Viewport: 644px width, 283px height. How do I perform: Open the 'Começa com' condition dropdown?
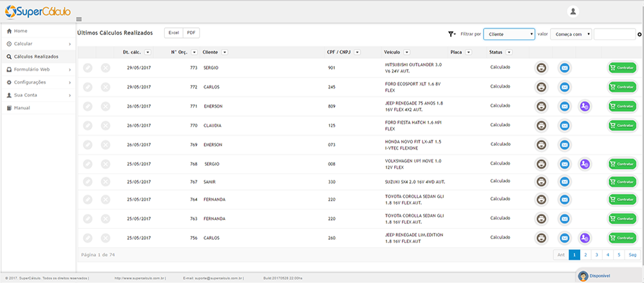point(571,35)
